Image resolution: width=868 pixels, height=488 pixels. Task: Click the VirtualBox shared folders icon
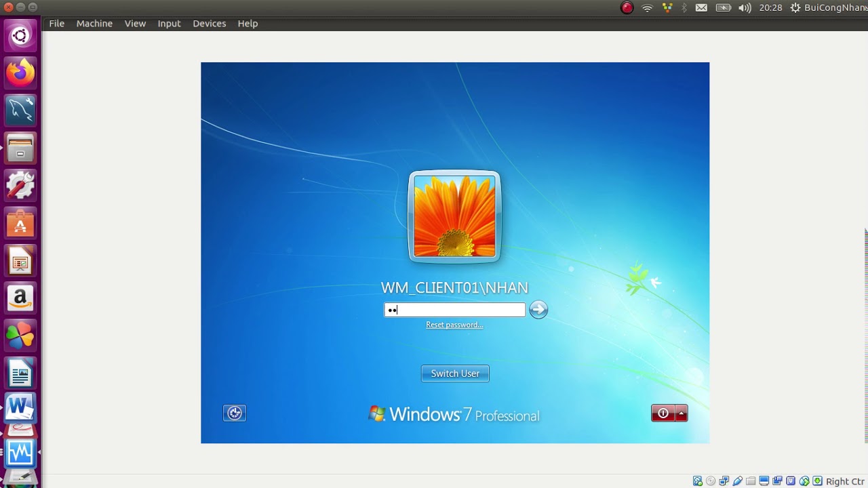click(x=751, y=481)
